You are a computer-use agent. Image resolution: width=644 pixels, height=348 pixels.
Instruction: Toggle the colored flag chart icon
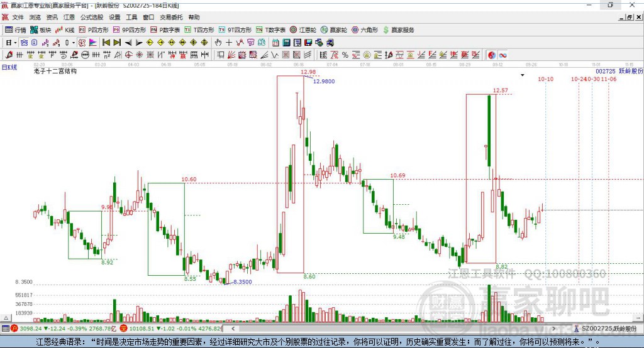click(x=93, y=43)
